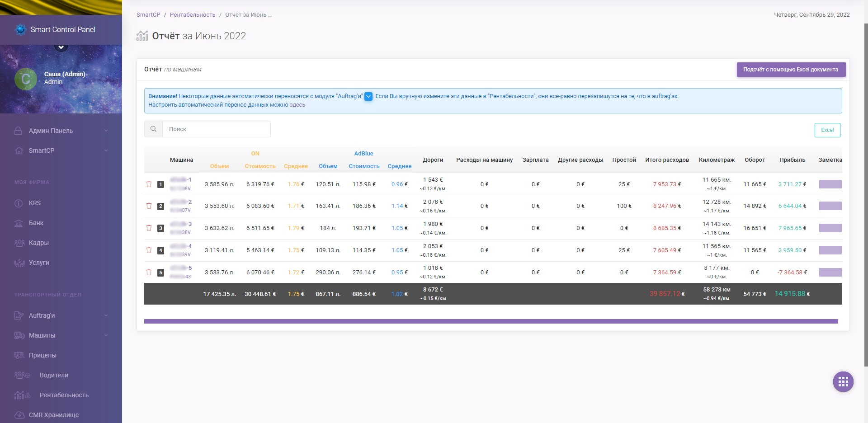Click the magnifier search icon

point(154,129)
